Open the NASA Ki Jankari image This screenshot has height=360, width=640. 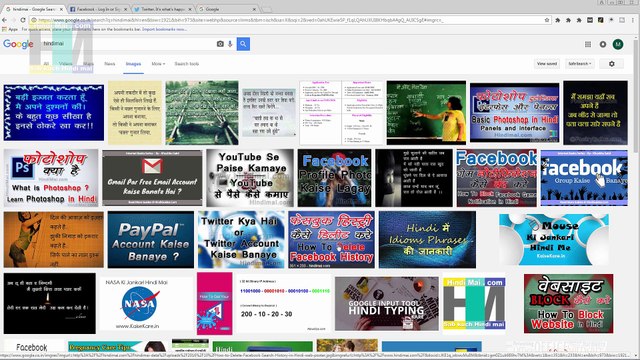147,304
